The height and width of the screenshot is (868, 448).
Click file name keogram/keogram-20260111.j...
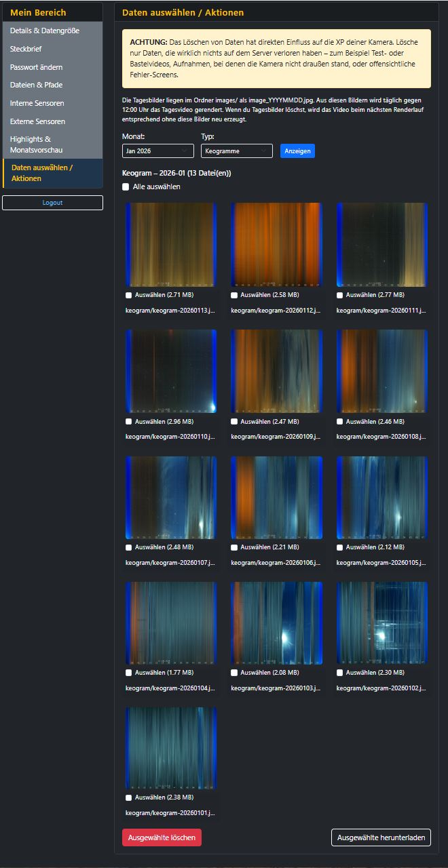click(381, 310)
